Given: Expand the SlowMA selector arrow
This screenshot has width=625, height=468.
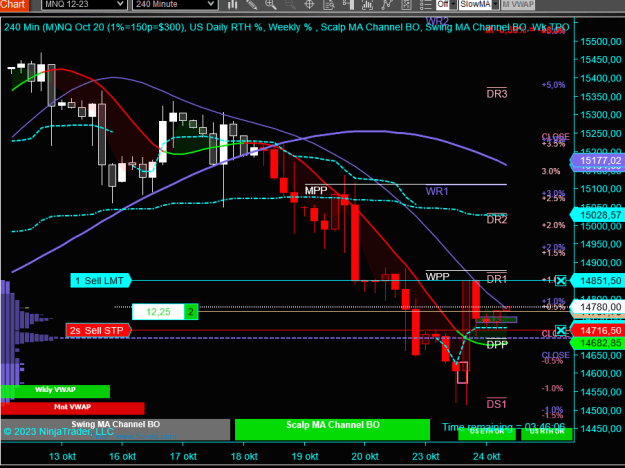Looking at the screenshot, I should click(x=495, y=4).
